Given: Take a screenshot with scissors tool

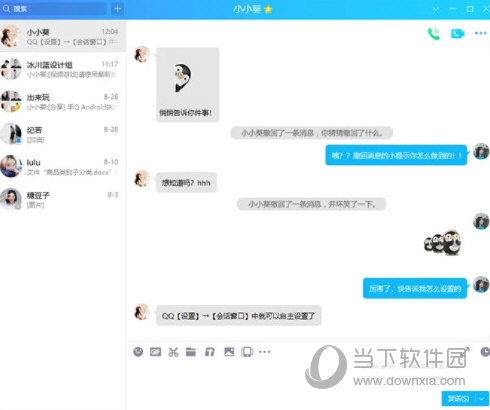Looking at the screenshot, I should [173, 352].
